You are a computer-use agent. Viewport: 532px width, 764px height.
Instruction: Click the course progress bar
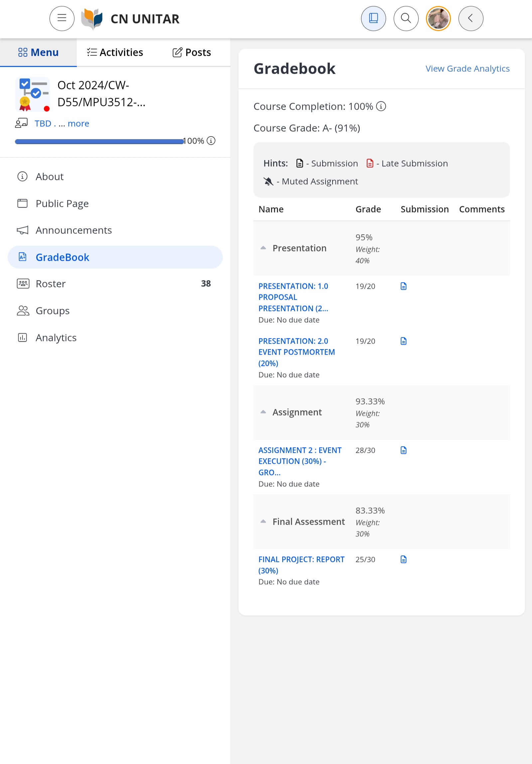click(99, 141)
